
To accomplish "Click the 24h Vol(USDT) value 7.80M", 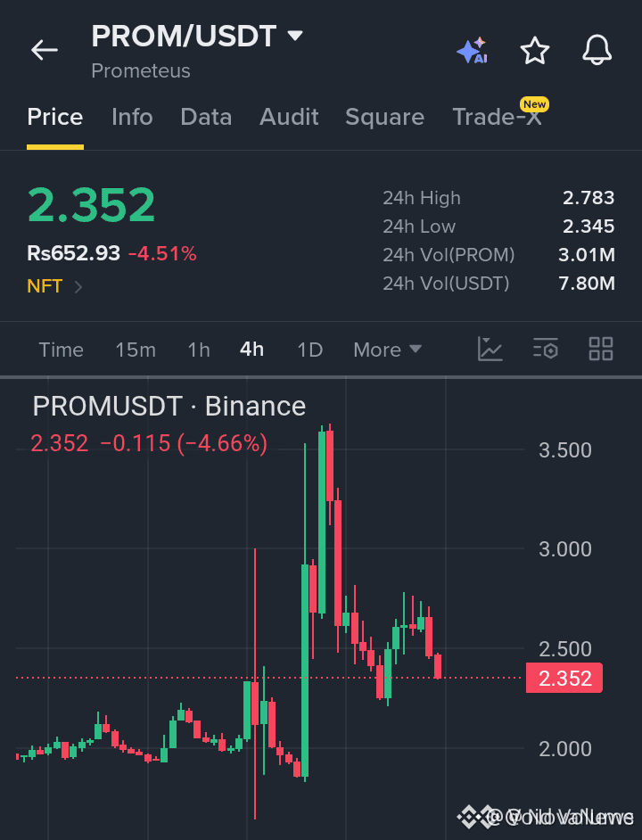I will [586, 284].
